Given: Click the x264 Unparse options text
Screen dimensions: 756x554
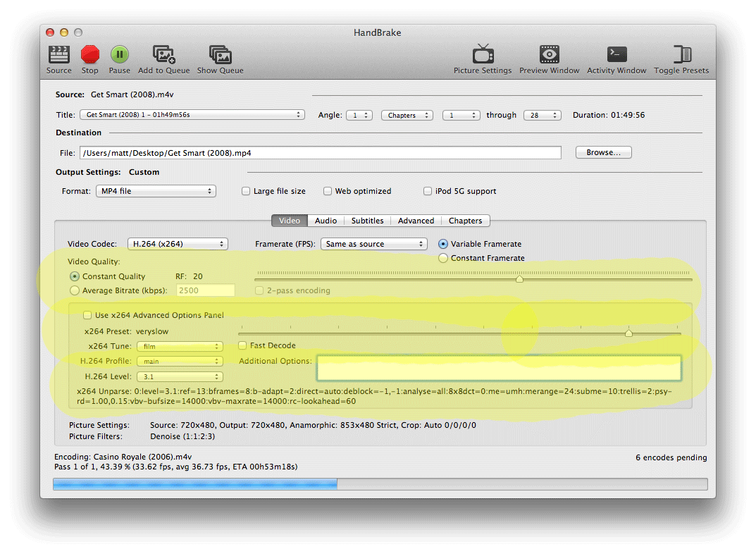Looking at the screenshot, I should [x=374, y=396].
